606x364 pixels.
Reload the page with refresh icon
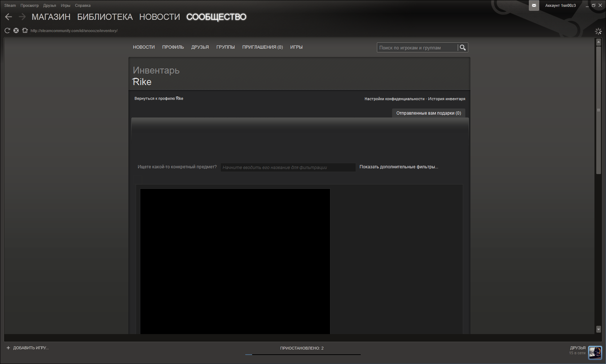pyautogui.click(x=7, y=31)
